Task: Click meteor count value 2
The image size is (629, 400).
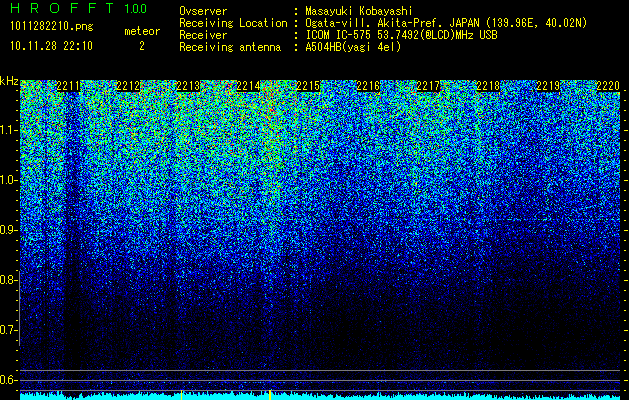Action: (x=142, y=46)
